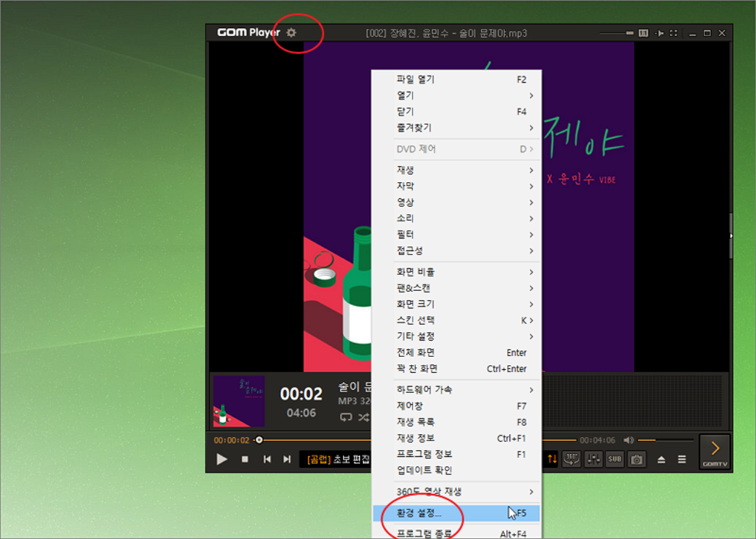Mute sound with speaker icon
Viewport: 756px width, 539px height.
coord(628,440)
